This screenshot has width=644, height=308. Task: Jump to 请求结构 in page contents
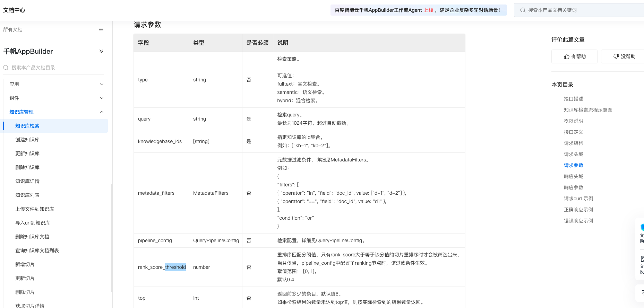pyautogui.click(x=574, y=143)
